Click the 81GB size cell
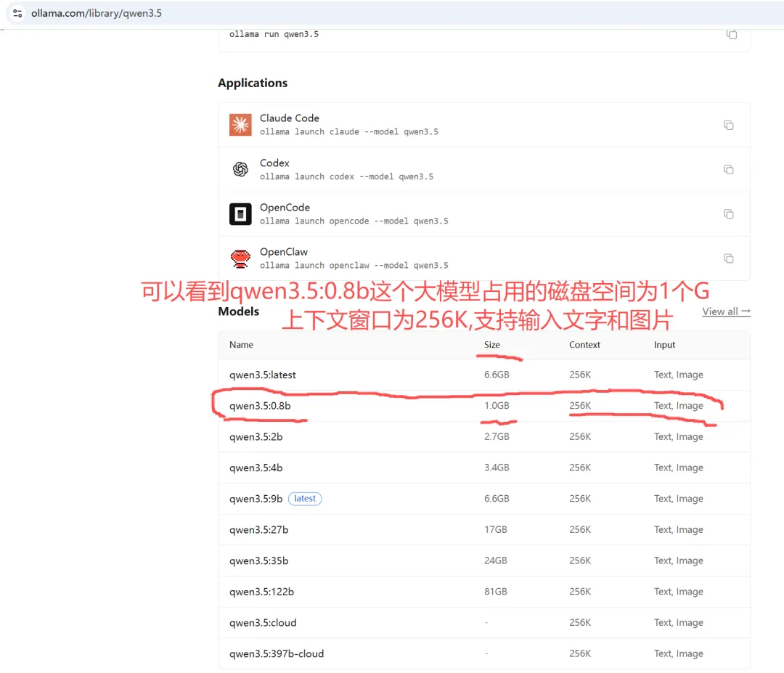This screenshot has width=784, height=673. click(x=496, y=592)
